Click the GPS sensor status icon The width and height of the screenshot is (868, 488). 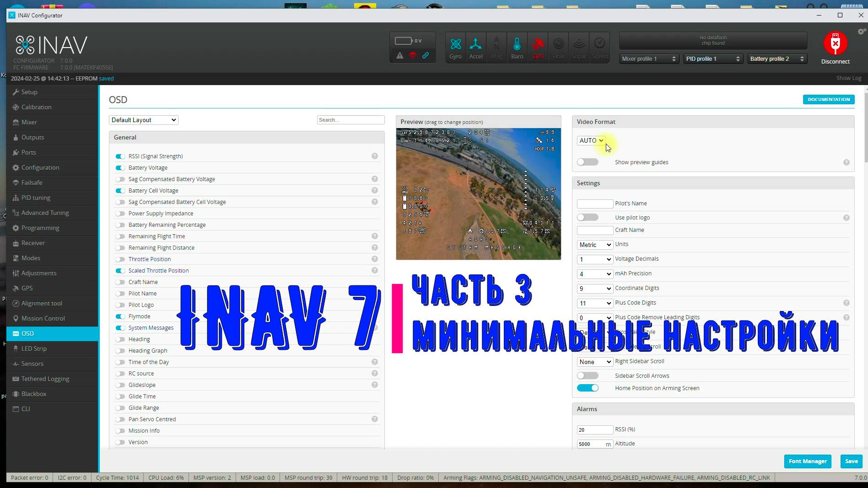(x=538, y=48)
